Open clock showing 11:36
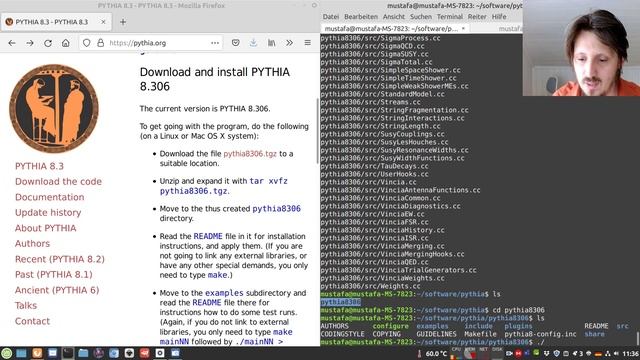Image resolution: width=640 pixels, height=360 pixels. [x=631, y=353]
